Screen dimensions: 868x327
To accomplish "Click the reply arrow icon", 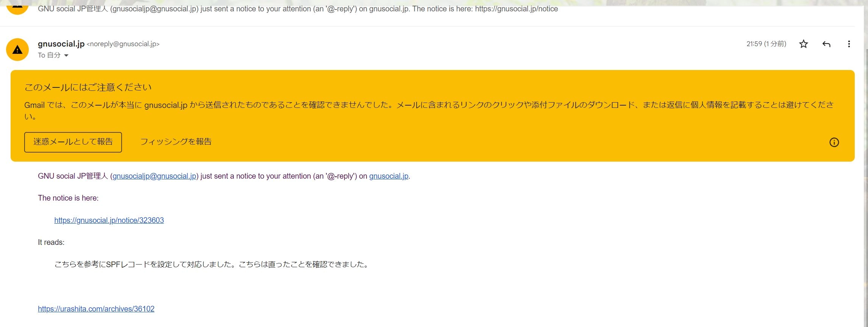I will tap(826, 44).
